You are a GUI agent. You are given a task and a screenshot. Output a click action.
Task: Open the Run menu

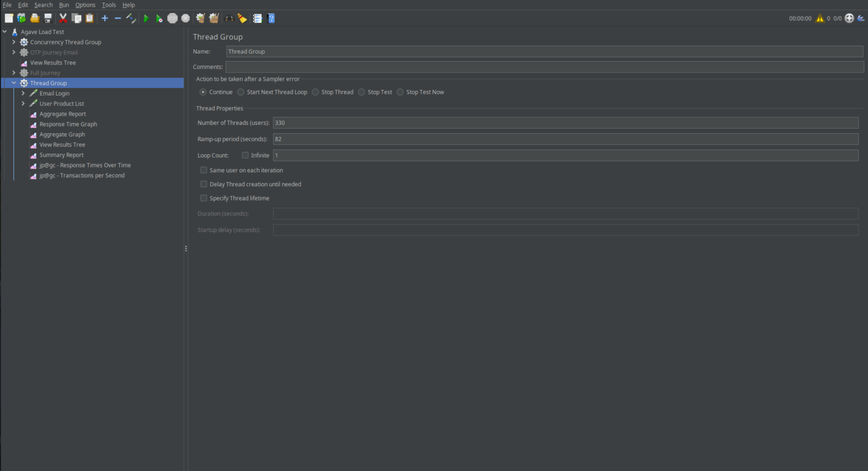tap(64, 5)
